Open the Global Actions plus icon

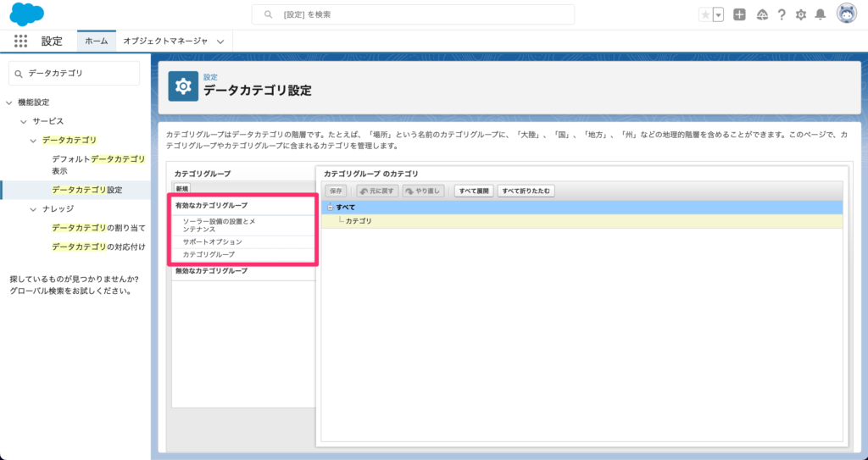739,15
